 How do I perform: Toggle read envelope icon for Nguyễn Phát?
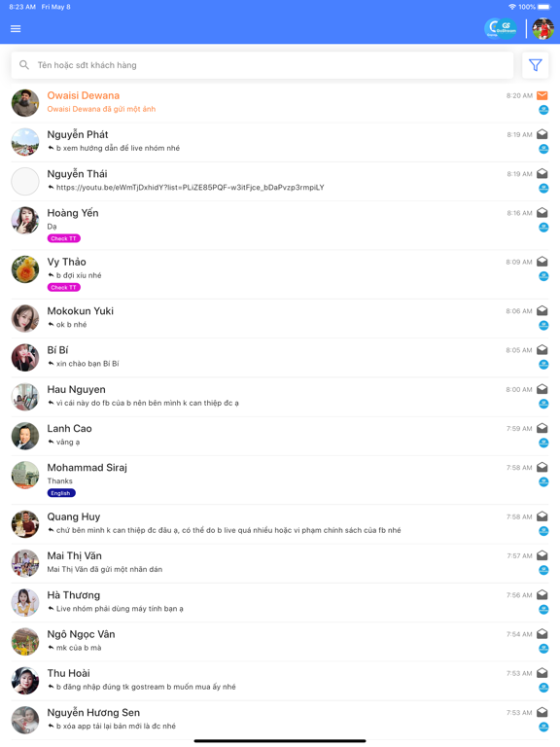[542, 134]
